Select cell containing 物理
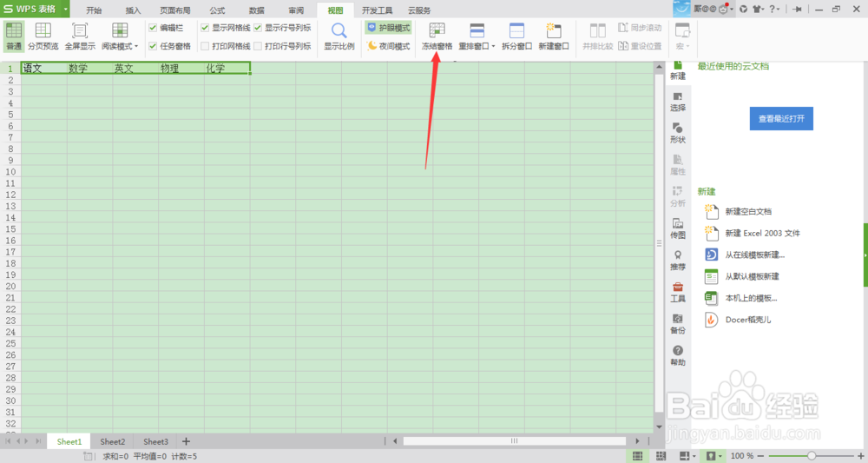The image size is (868, 463). tap(181, 68)
